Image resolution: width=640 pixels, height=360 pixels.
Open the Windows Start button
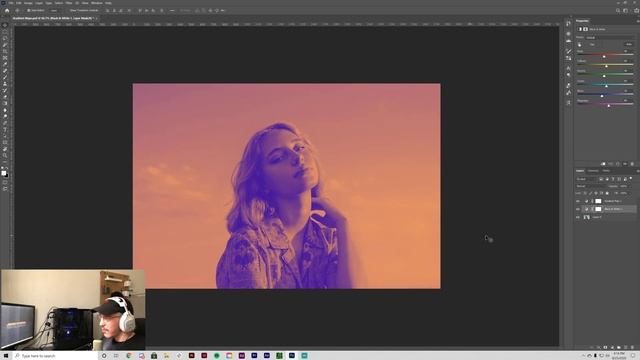click(x=6, y=356)
